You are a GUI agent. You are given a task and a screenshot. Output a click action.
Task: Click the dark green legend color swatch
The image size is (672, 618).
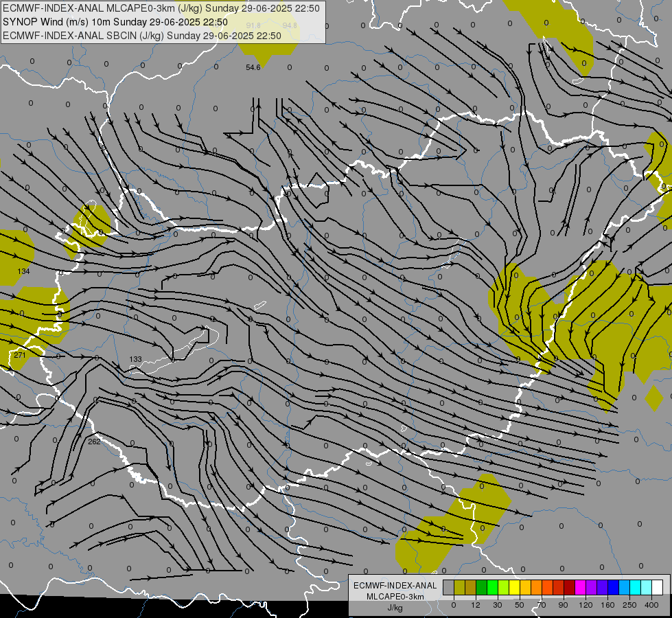click(x=481, y=588)
